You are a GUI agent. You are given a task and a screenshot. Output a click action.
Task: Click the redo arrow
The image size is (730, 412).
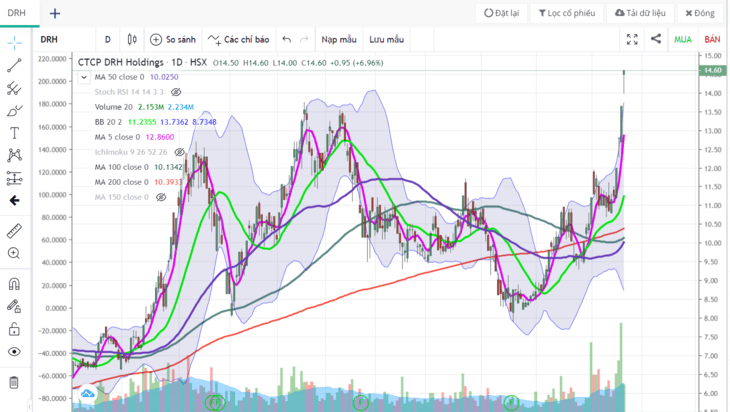tap(304, 40)
